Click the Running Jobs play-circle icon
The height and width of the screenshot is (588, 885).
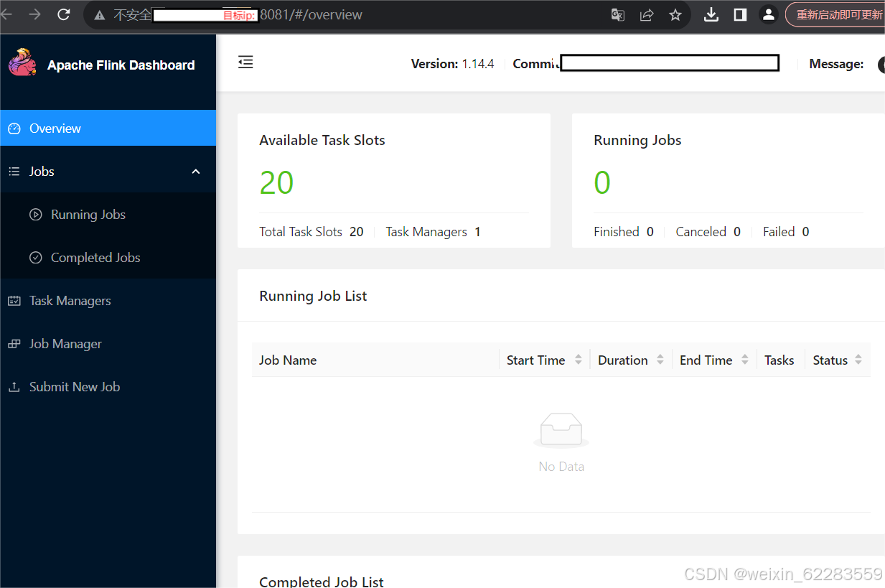pyautogui.click(x=36, y=215)
